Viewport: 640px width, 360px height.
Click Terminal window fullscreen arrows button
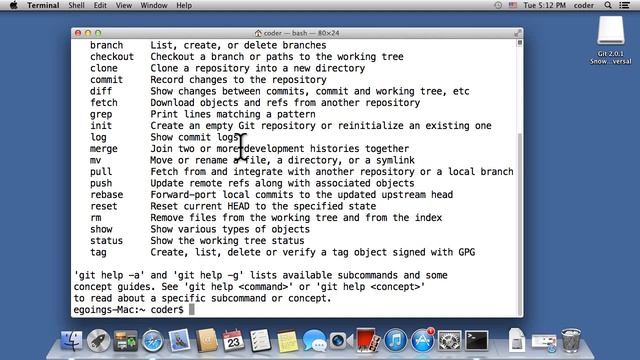(x=518, y=33)
